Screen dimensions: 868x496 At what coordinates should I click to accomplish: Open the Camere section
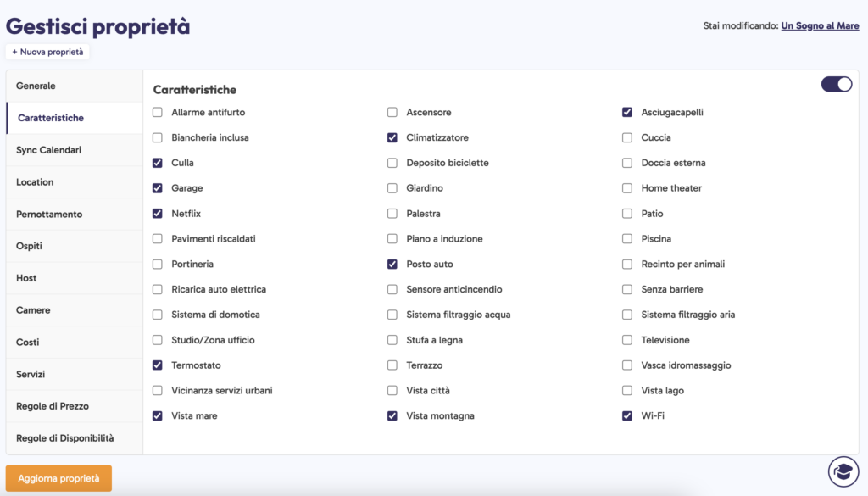(x=75, y=310)
